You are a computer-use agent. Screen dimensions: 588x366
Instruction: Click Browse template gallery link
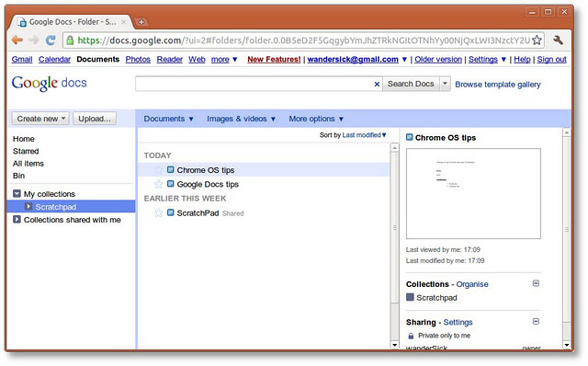click(x=498, y=85)
